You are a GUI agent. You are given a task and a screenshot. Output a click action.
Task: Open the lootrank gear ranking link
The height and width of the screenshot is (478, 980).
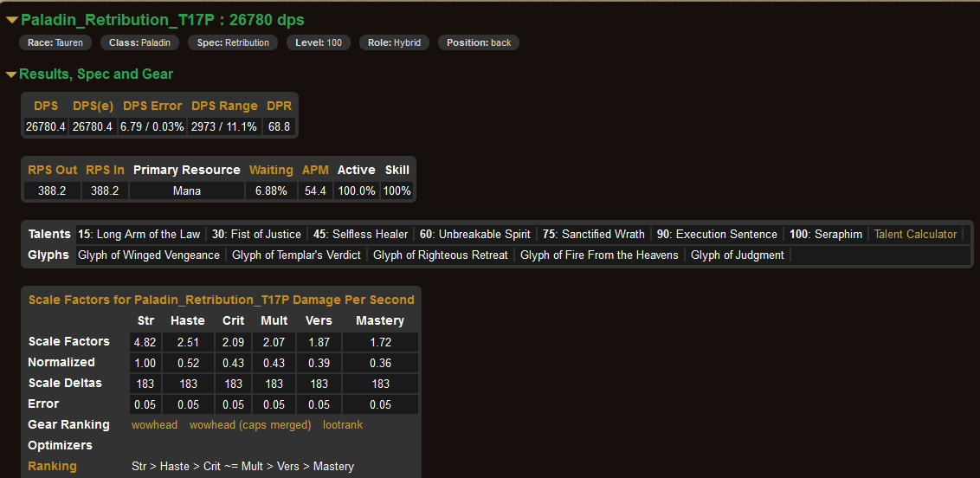coord(343,424)
